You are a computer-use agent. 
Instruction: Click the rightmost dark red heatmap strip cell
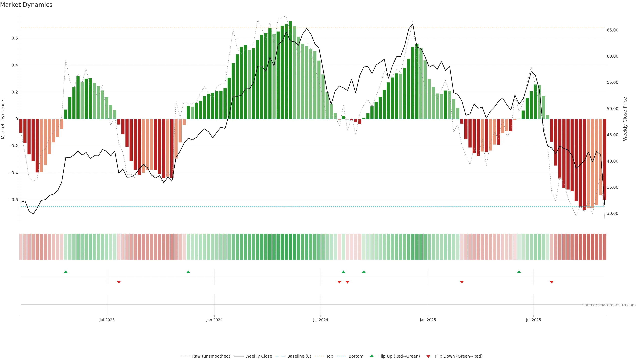[604, 247]
